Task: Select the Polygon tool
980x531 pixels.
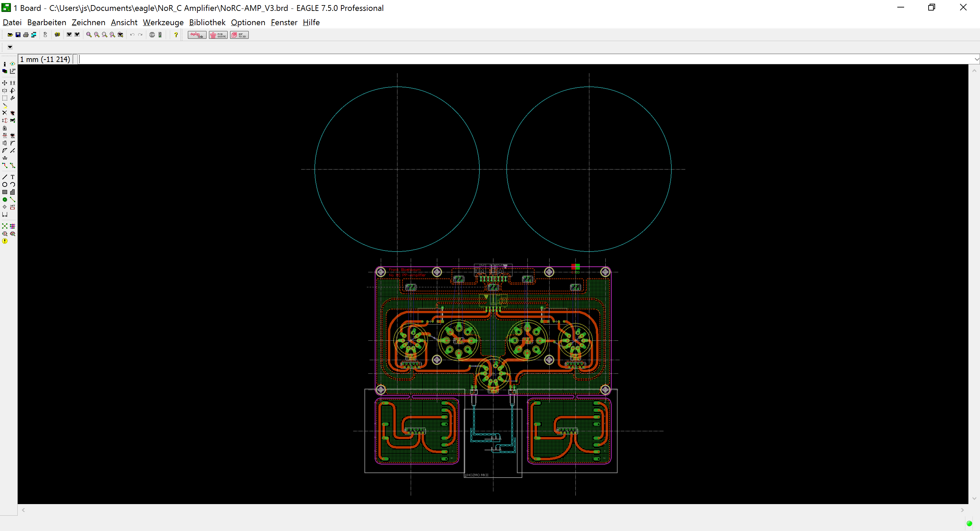Action: [13, 192]
